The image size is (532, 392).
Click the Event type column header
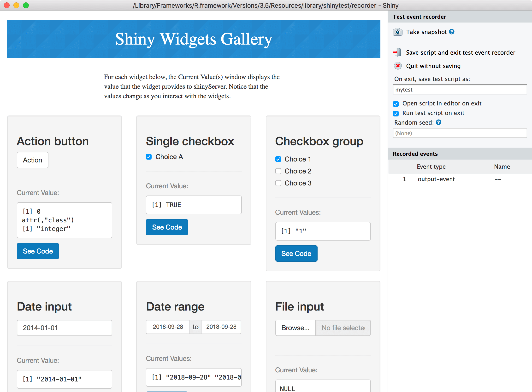coord(439,167)
